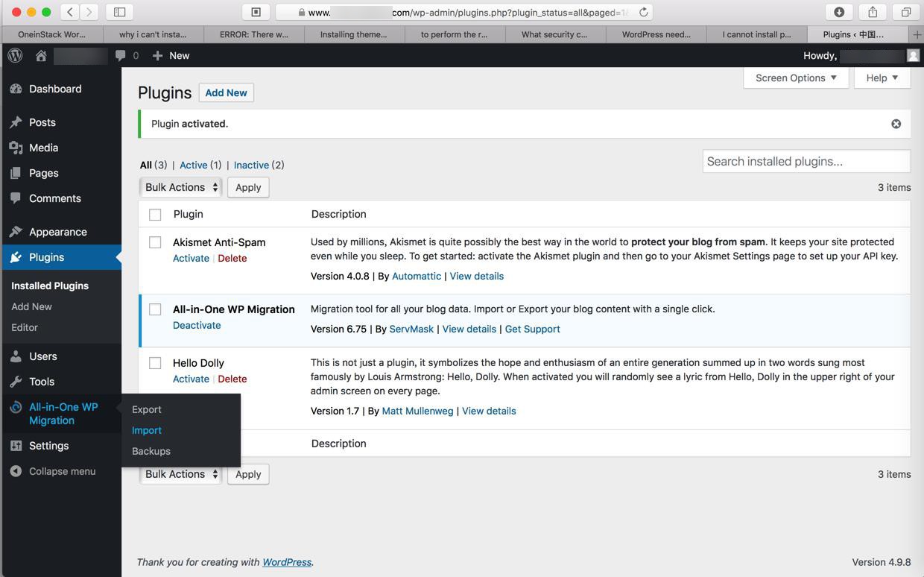
Task: Select Export from migration submenu
Action: point(147,409)
